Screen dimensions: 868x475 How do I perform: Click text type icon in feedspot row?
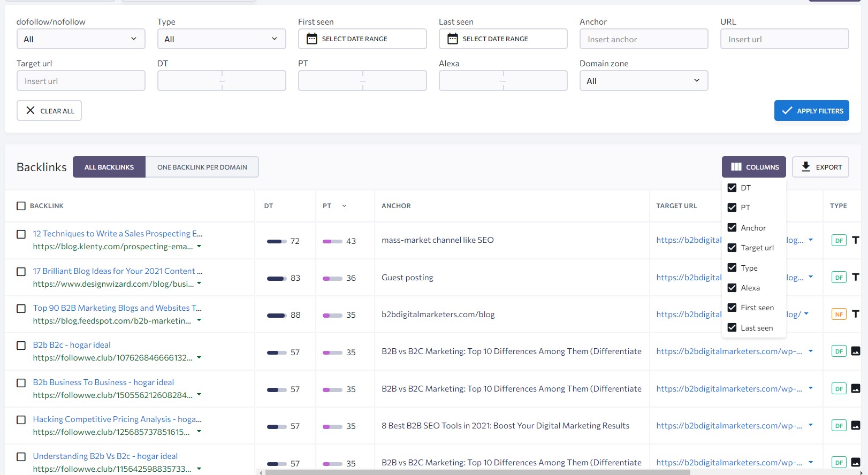[x=855, y=314]
